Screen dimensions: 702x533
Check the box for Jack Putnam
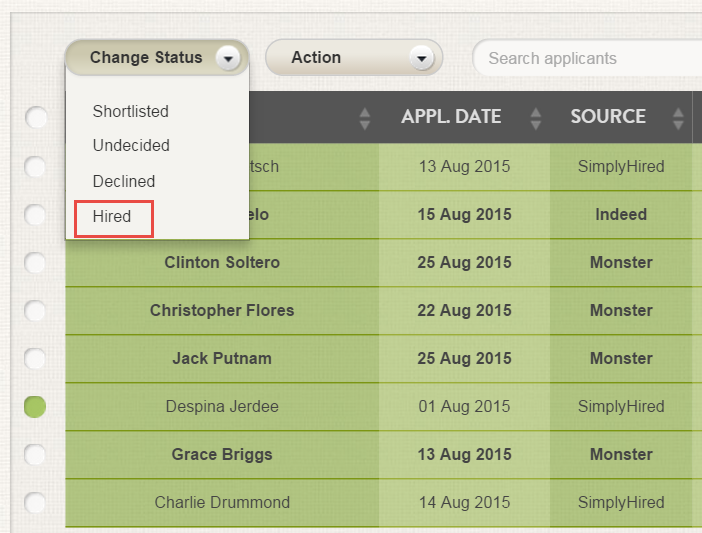(36, 358)
